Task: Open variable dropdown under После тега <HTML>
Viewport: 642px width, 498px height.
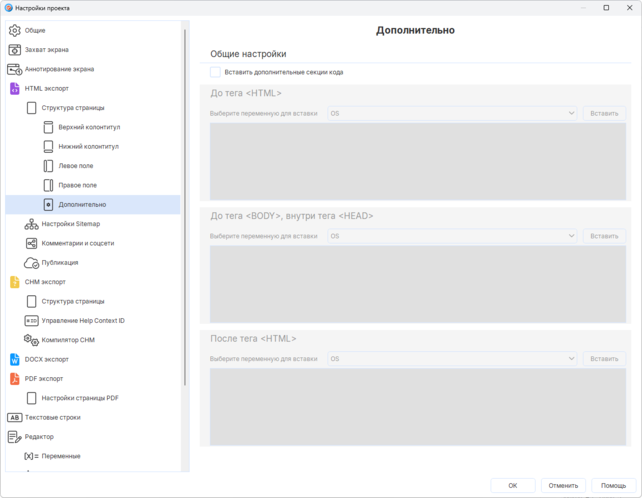Action: [x=452, y=359]
